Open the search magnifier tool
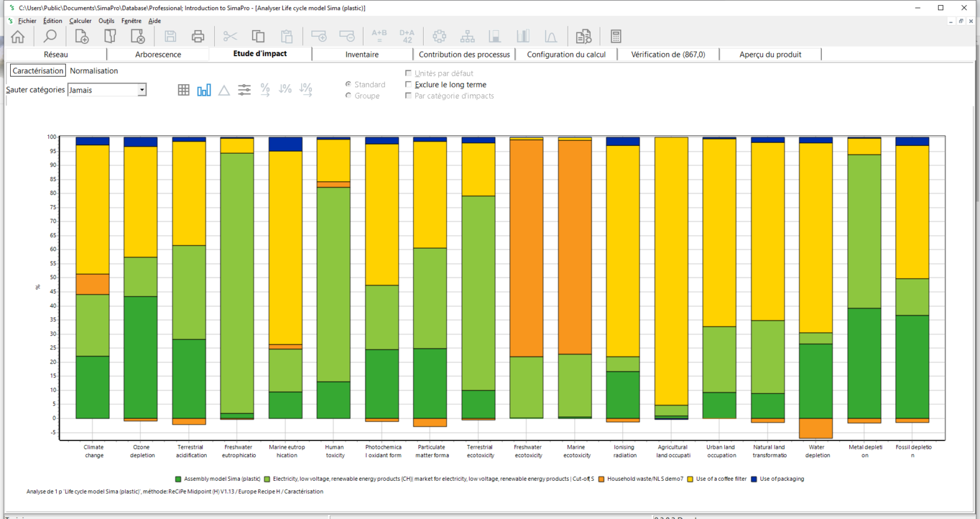 (x=50, y=36)
